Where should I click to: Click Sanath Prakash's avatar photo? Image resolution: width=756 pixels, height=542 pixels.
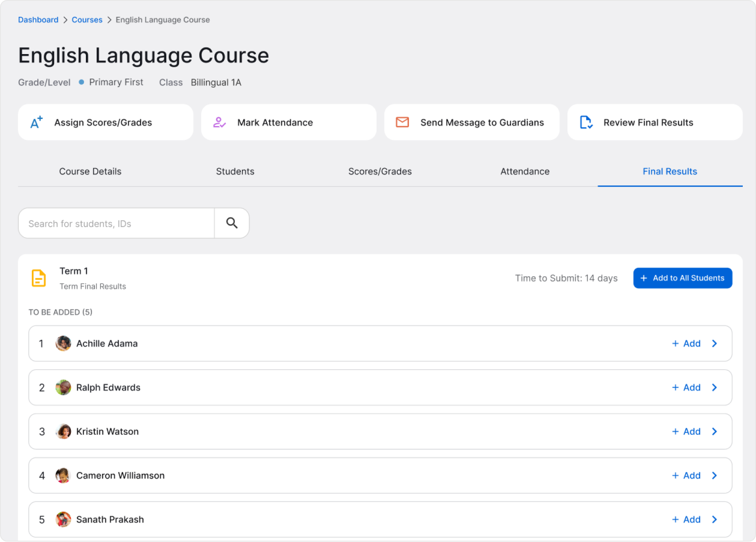[x=63, y=519]
